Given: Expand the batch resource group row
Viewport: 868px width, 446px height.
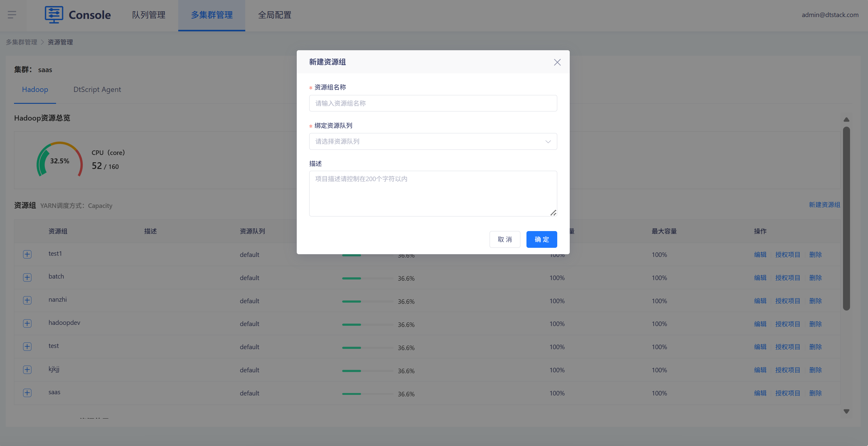Looking at the screenshot, I should (x=27, y=277).
